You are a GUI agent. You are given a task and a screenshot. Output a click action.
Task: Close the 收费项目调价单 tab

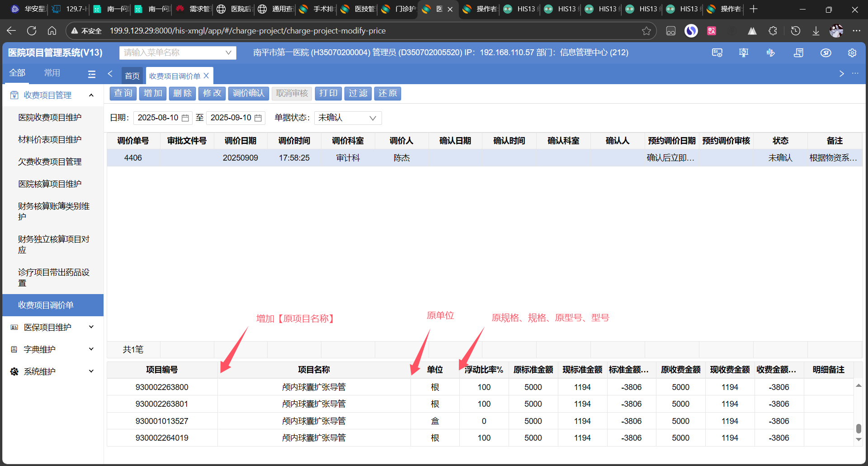coord(206,76)
